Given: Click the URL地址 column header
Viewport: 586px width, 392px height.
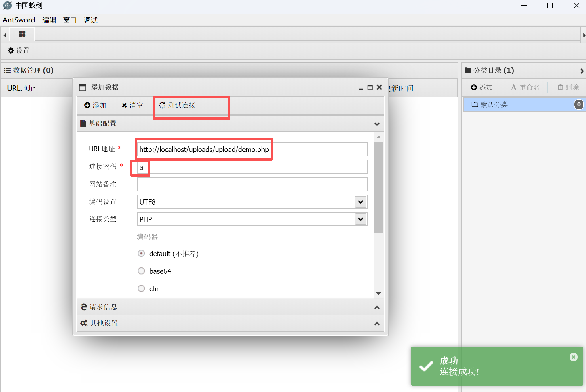Looking at the screenshot, I should click(x=21, y=88).
